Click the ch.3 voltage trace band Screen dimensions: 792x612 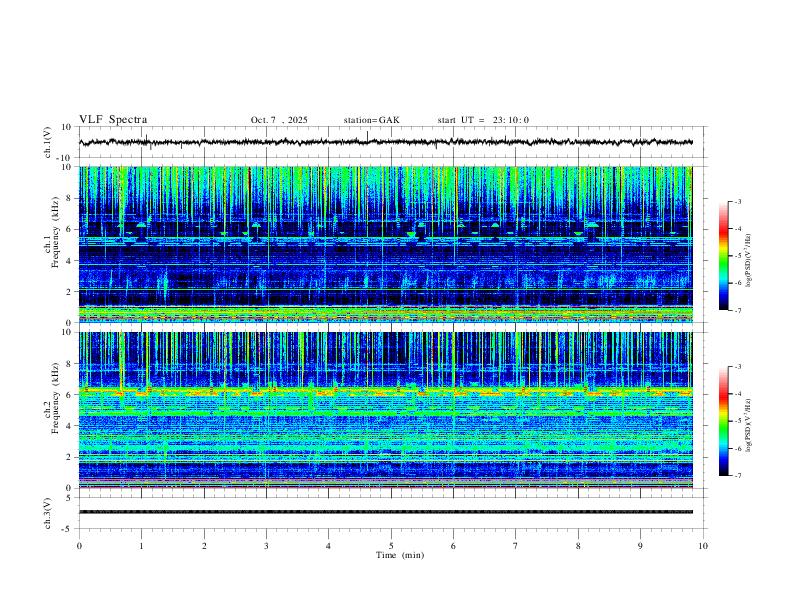pyautogui.click(x=386, y=512)
